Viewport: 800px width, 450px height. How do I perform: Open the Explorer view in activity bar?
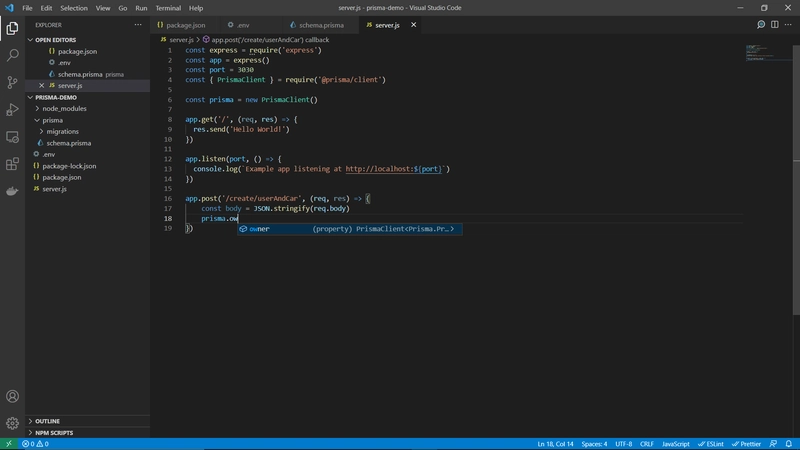[12, 28]
